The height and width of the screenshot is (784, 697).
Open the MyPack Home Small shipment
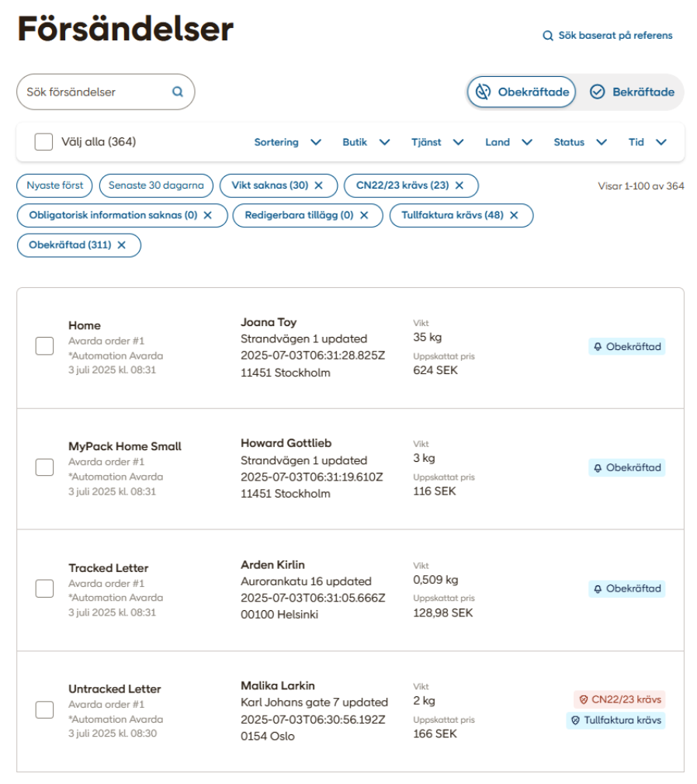tap(125, 446)
